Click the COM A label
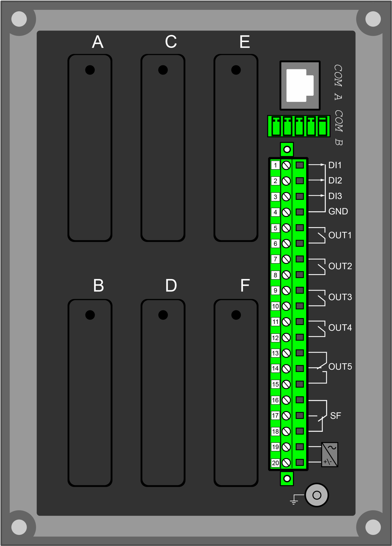The height and width of the screenshot is (546, 392). (x=338, y=82)
